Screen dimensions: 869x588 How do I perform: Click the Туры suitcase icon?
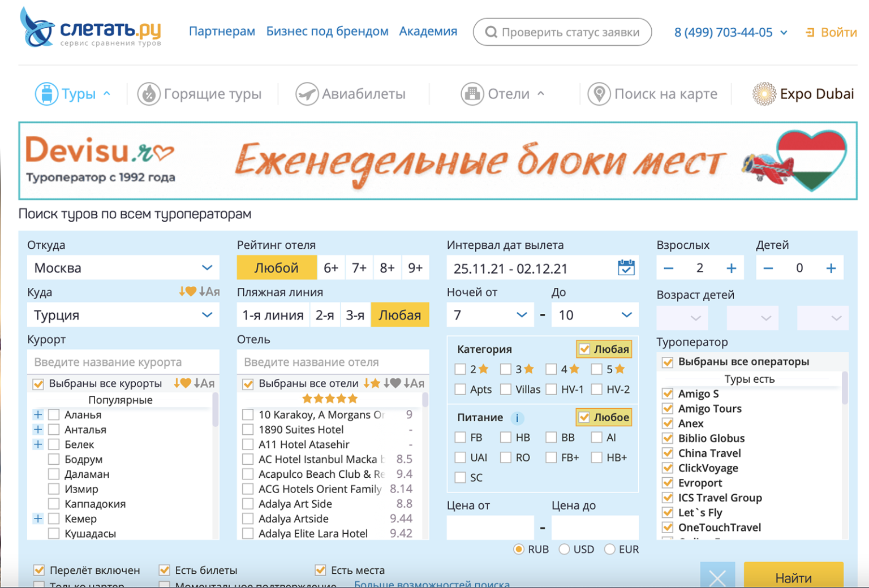coord(46,94)
